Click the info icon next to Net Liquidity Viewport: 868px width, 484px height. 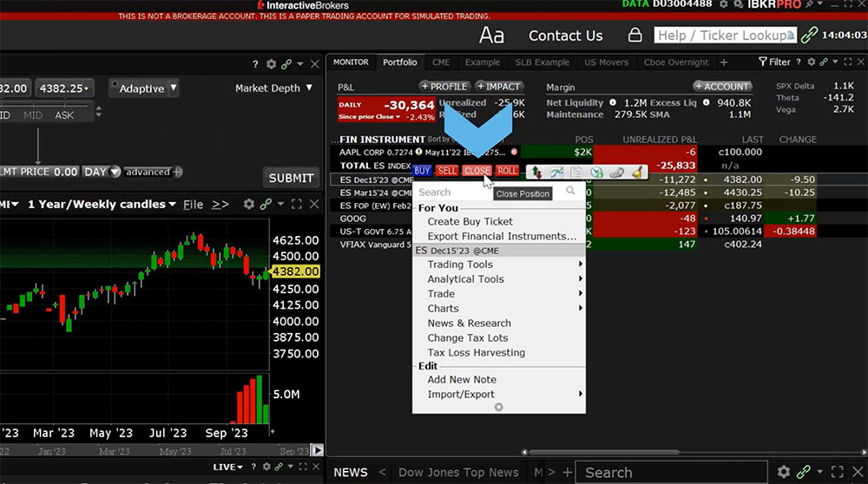(x=613, y=102)
